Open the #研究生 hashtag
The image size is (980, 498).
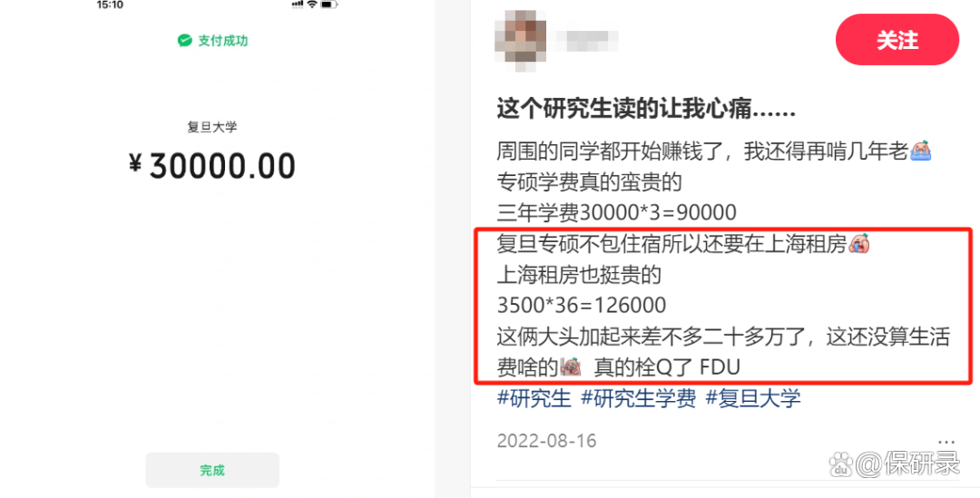[534, 398]
